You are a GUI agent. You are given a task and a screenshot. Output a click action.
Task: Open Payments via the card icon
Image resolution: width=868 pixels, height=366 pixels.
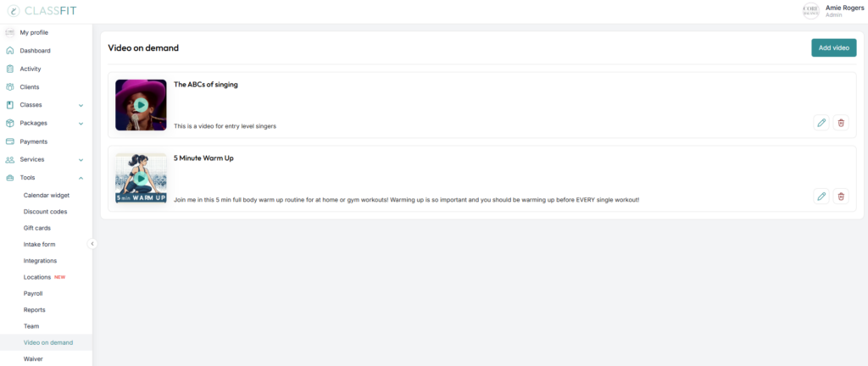point(9,141)
